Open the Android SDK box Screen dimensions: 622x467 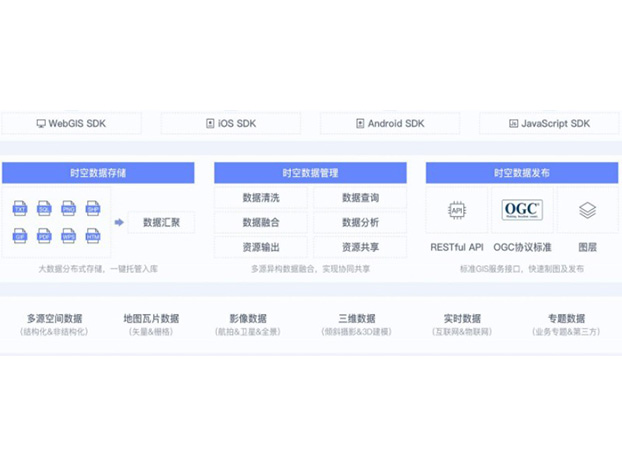(x=390, y=124)
